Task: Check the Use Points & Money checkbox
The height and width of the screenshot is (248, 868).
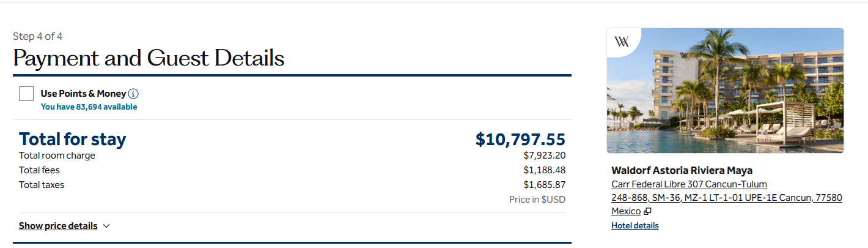Action: click(x=26, y=94)
